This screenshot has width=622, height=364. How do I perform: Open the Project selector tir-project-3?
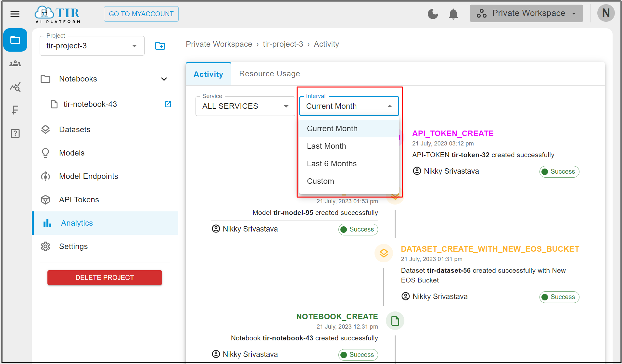[x=92, y=46]
